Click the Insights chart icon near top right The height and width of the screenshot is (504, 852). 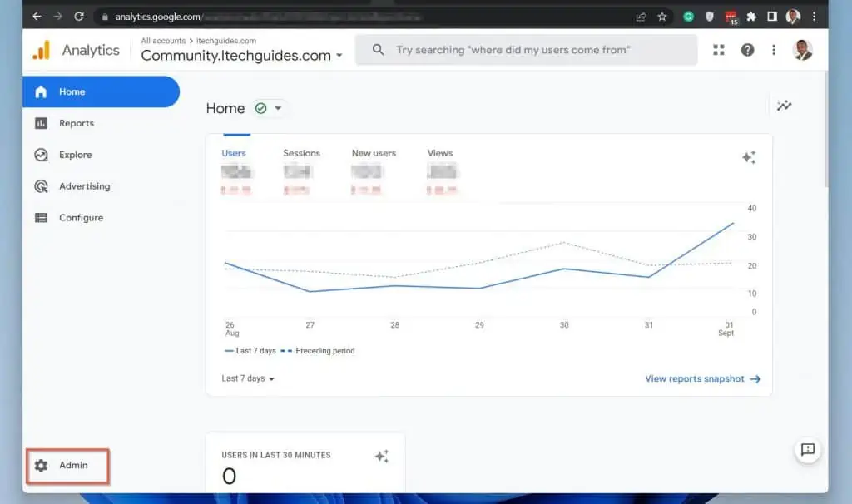[x=783, y=106]
